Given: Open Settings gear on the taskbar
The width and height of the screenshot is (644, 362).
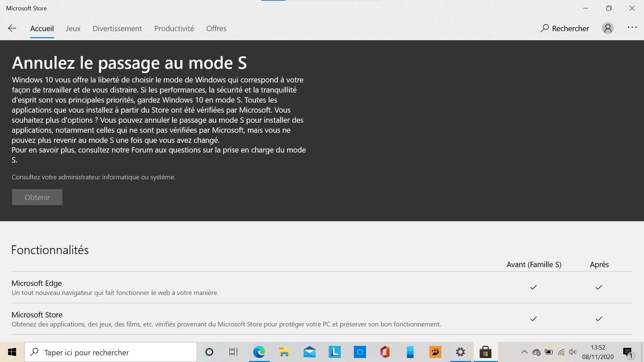Looking at the screenshot, I should (x=460, y=352).
